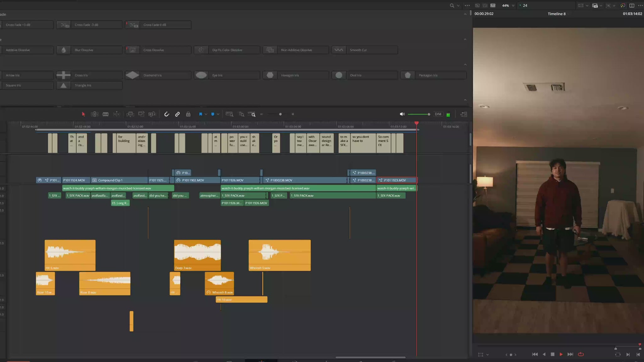Screen dimensions: 644x362
Task: Select the Trim Edit Mode tool
Action: (94, 114)
